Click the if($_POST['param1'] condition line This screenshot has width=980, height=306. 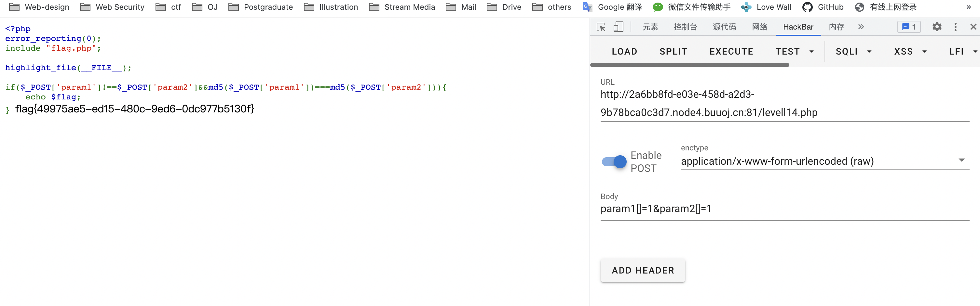[225, 87]
